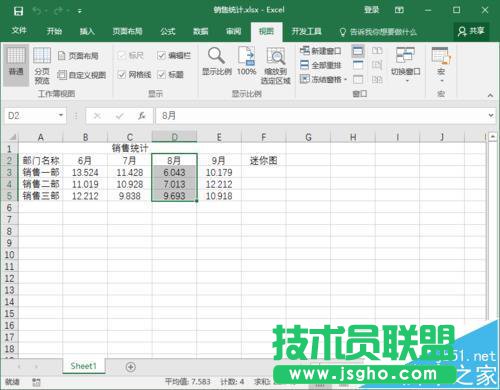Click cell containing 12.212 in 9月 column
The width and height of the screenshot is (500, 390).
click(x=219, y=184)
